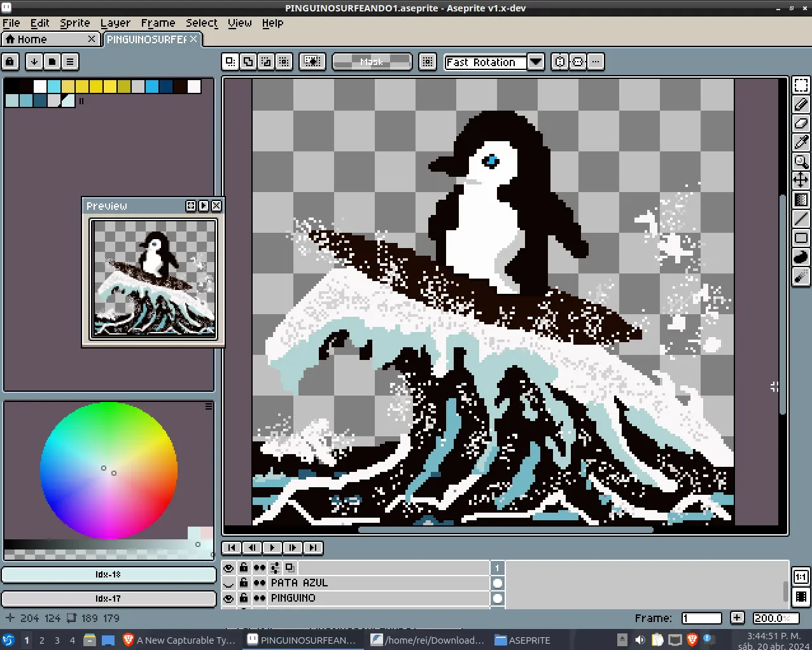Open the File menu
Screen dimensions: 812x650
[x=11, y=23]
